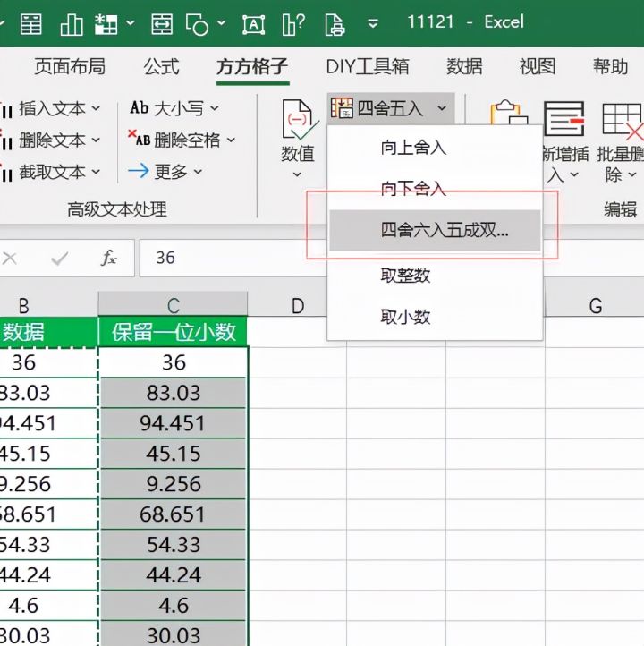Open the 视图 tab
The width and height of the screenshot is (644, 646).
tap(538, 67)
